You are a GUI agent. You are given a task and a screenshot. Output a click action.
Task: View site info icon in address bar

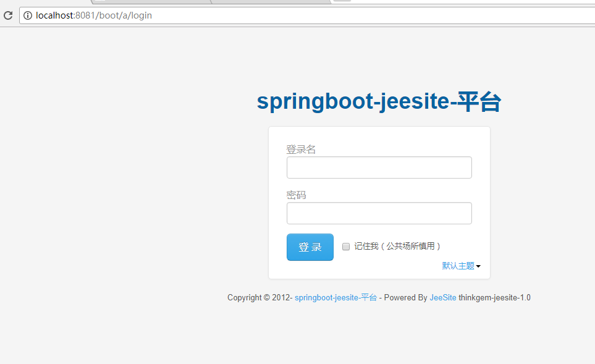pyautogui.click(x=28, y=15)
